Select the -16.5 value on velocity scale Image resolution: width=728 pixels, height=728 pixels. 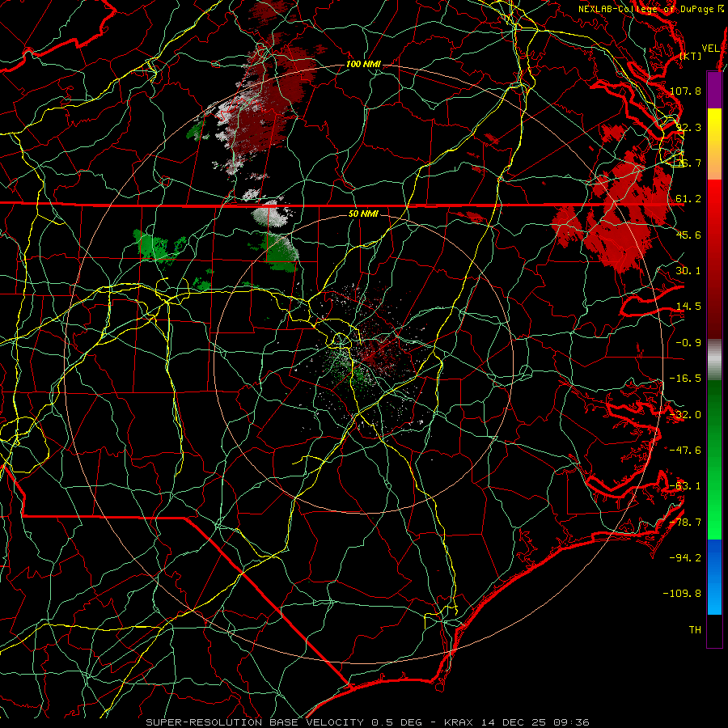click(x=685, y=379)
